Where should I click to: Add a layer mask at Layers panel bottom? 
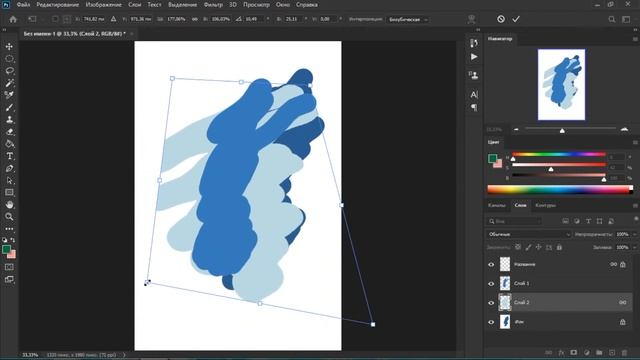[x=574, y=352]
